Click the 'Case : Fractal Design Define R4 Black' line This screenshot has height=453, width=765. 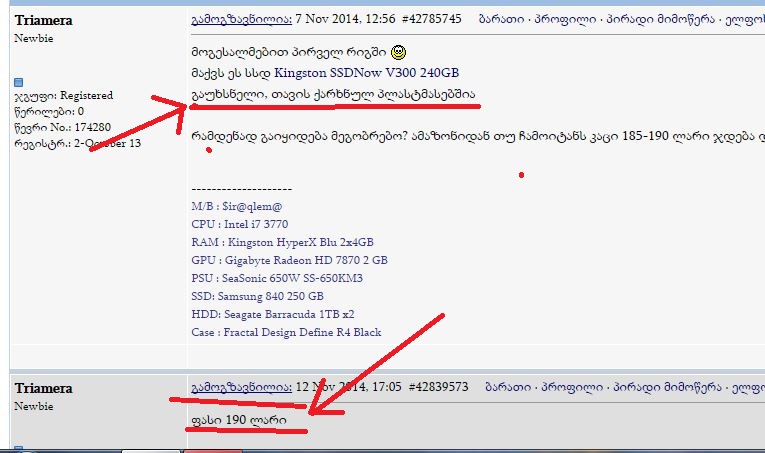click(286, 333)
